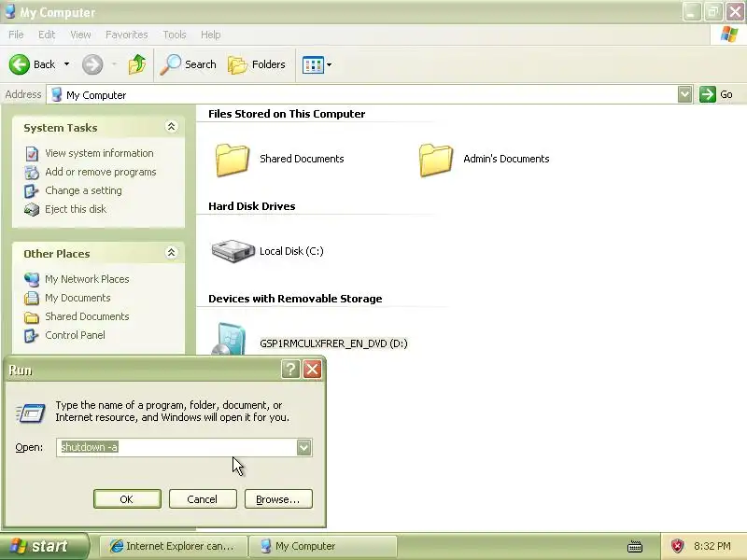The width and height of the screenshot is (747, 560).
Task: Select the Local Disk (C:) drive icon
Action: (233, 251)
